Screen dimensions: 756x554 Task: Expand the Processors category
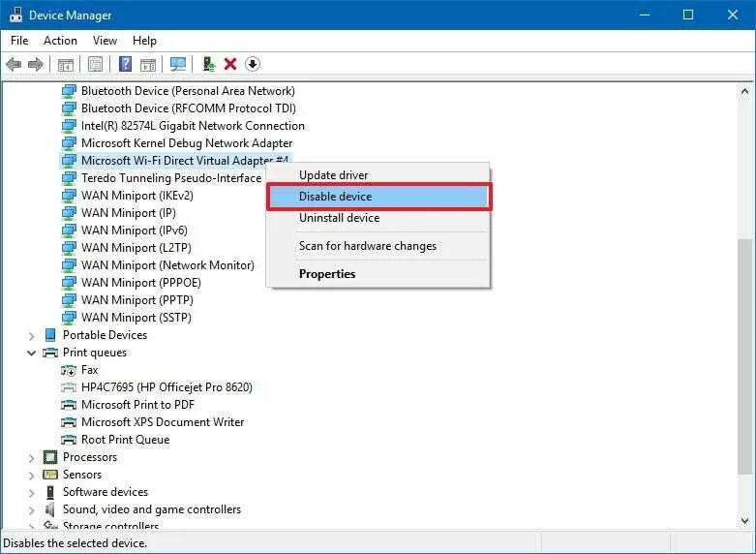point(31,457)
